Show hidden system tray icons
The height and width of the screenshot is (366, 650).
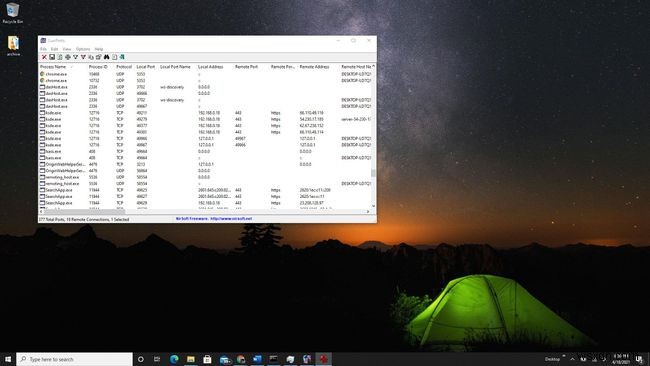pos(572,359)
